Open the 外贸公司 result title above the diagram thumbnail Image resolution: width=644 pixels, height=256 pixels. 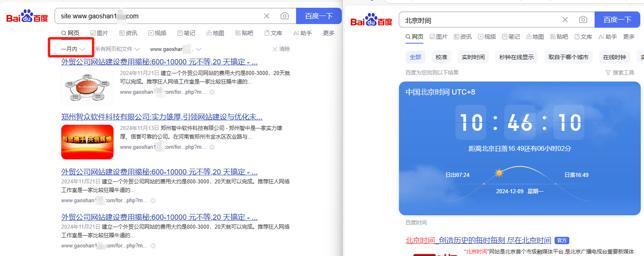pos(159,62)
